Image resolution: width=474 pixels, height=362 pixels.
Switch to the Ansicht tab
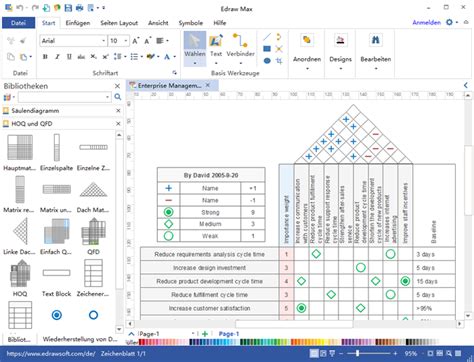click(x=158, y=23)
